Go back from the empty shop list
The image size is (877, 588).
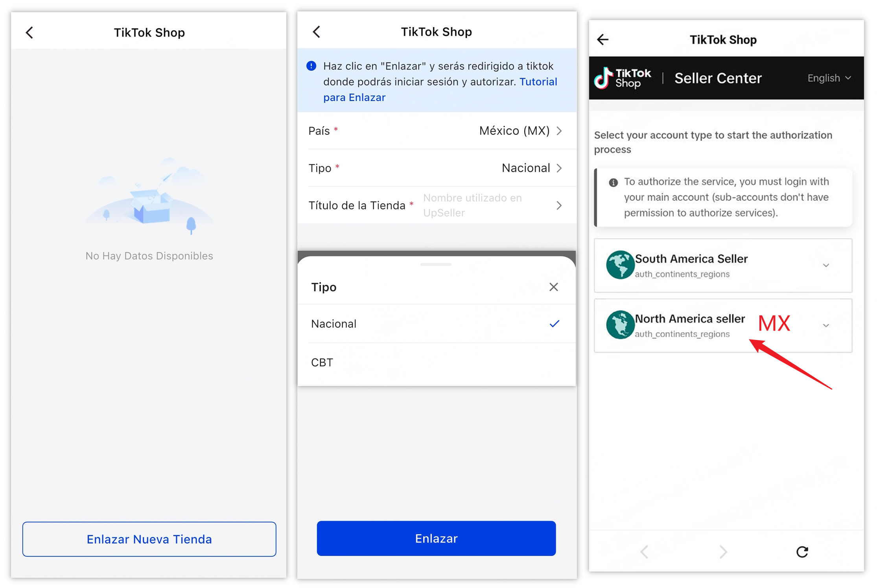(x=29, y=33)
